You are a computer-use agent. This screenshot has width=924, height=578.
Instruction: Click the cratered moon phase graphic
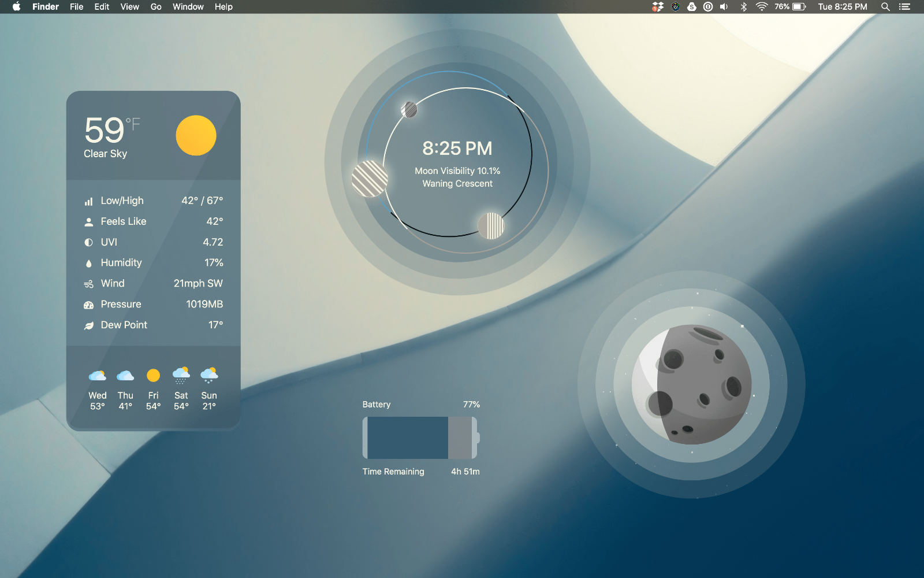[691, 384]
